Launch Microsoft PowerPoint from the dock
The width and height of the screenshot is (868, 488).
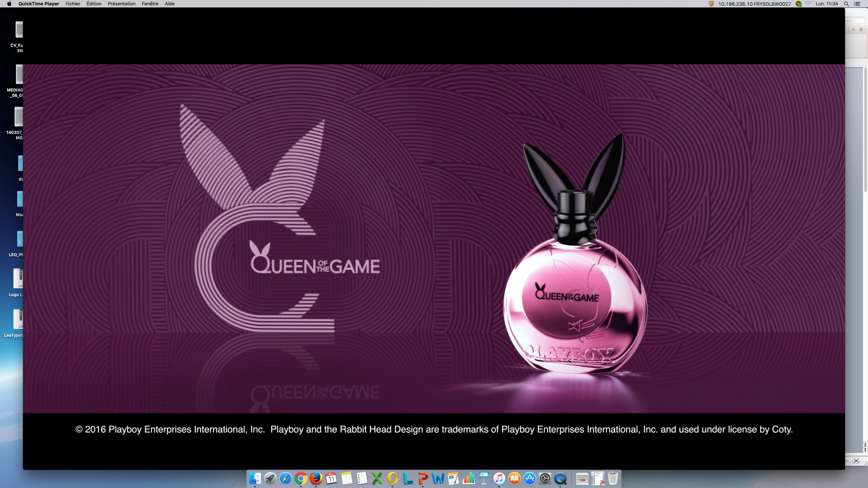(x=423, y=479)
